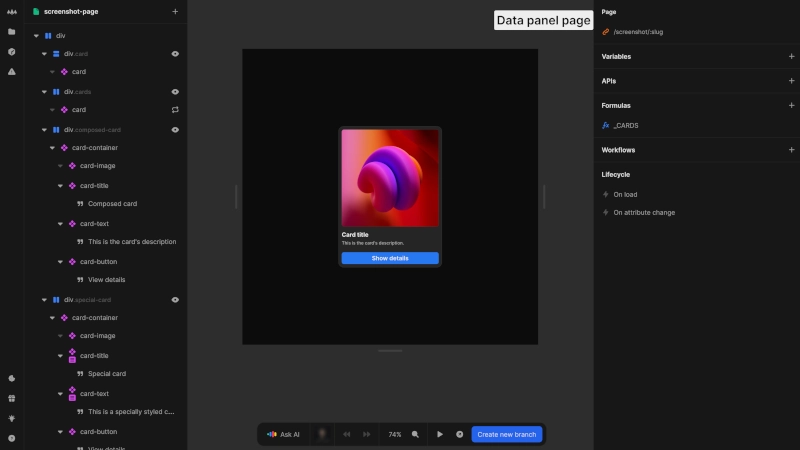
Task: Collapse the div.special-card node
Action: [44, 300]
